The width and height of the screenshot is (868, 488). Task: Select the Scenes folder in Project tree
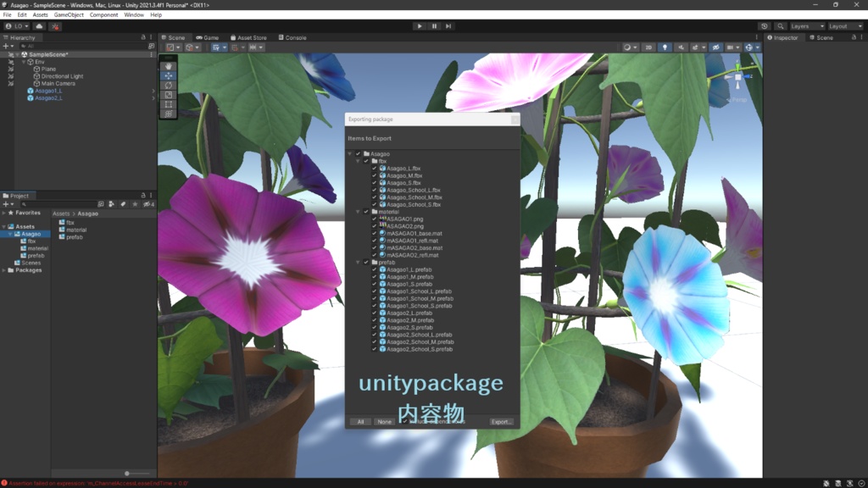31,263
